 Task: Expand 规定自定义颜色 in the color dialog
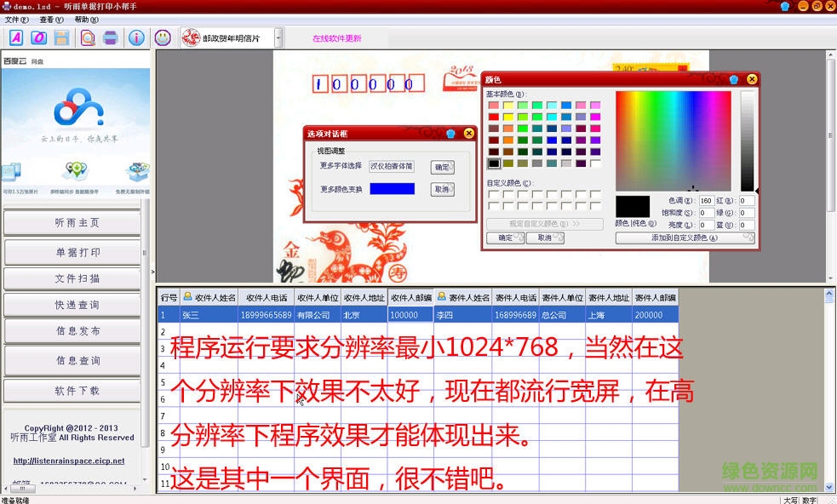coord(542,222)
